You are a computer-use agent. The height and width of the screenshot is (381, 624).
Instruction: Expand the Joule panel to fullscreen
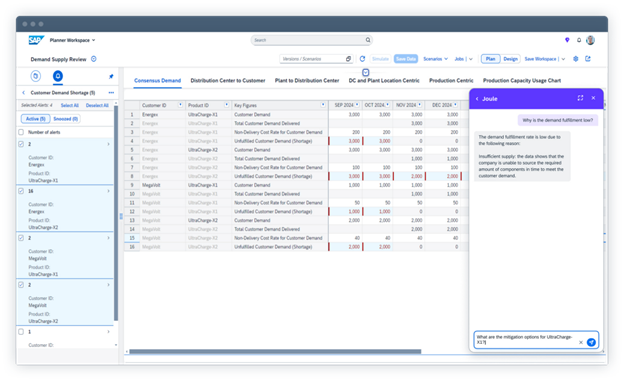[580, 98]
